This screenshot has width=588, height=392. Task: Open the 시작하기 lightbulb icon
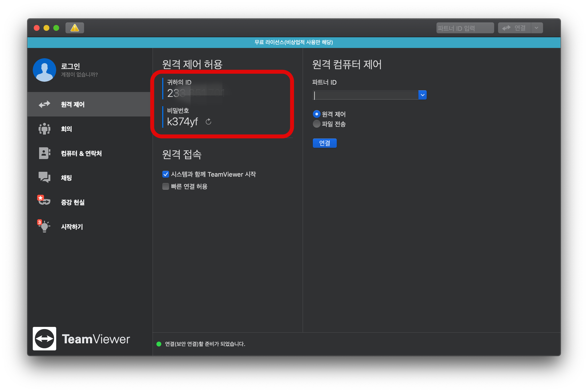pos(44,227)
